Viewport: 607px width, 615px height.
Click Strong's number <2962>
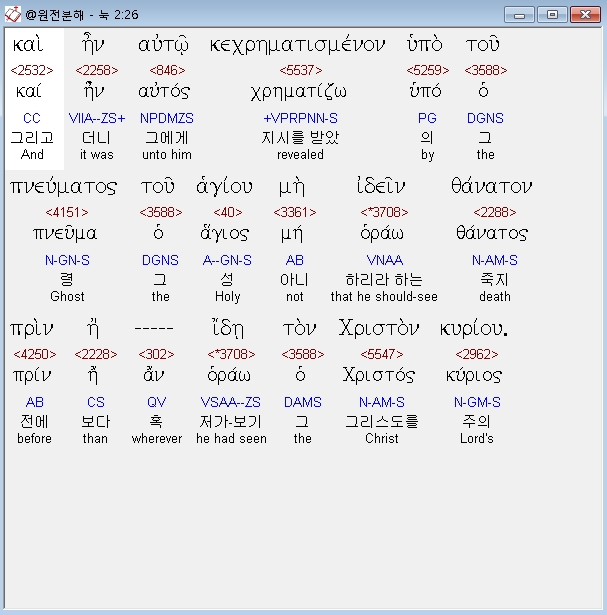476,354
